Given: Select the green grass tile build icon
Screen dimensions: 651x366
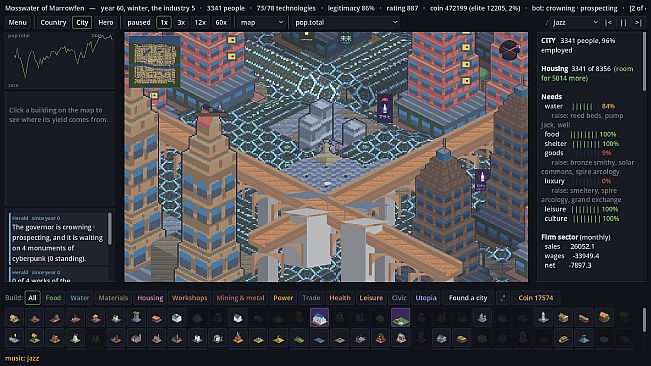Looking at the screenshot, I should point(299,338).
